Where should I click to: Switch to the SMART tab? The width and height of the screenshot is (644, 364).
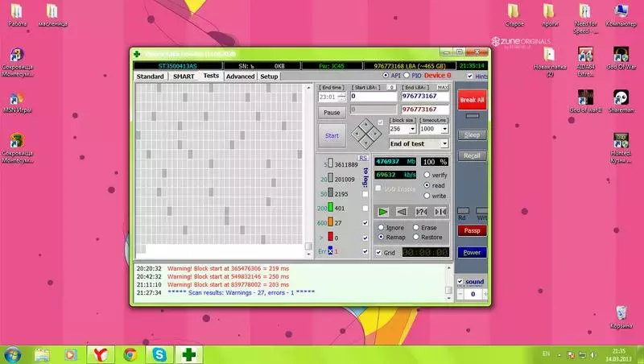(x=184, y=77)
